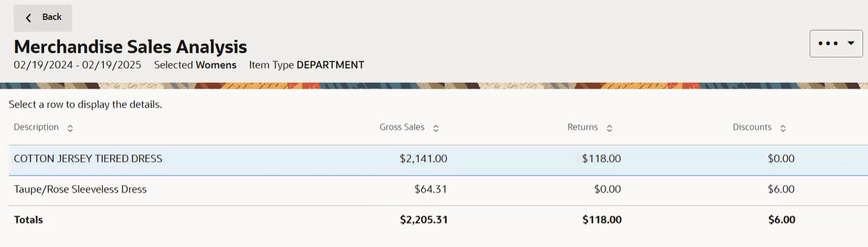Select the Discounts column header text
Screen dimensions: 868x247
click(752, 127)
